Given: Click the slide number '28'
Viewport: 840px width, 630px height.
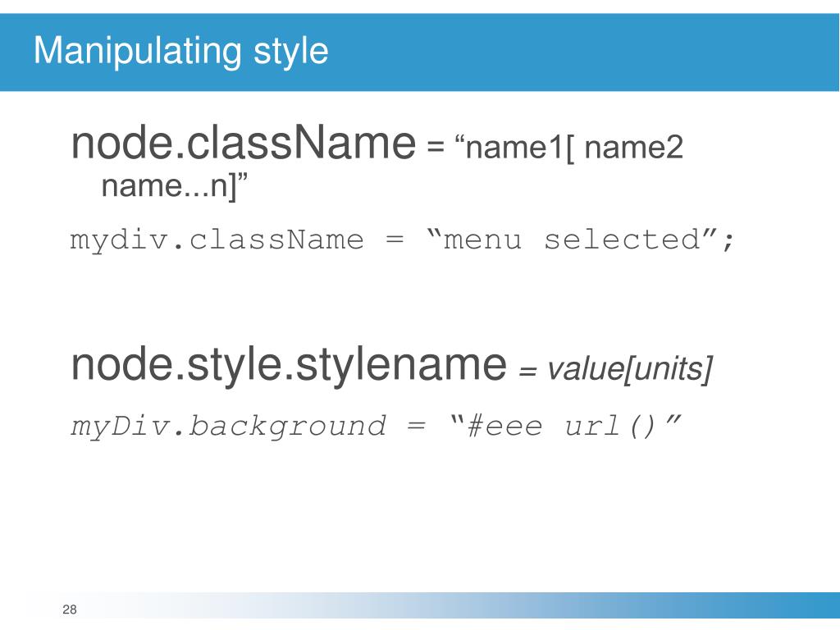Looking at the screenshot, I should coord(70,609).
